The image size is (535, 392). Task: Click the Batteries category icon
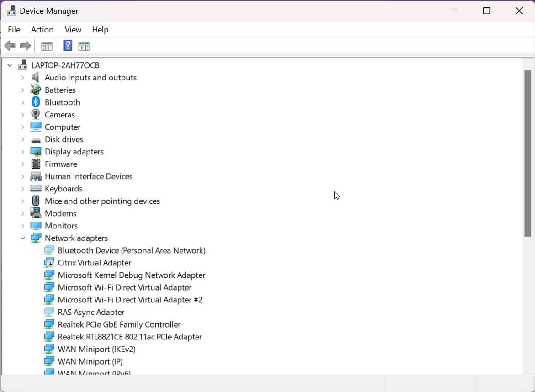tap(36, 90)
